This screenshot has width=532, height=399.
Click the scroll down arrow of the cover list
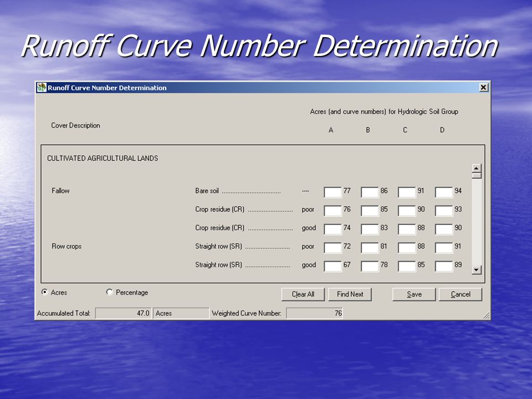pyautogui.click(x=477, y=270)
